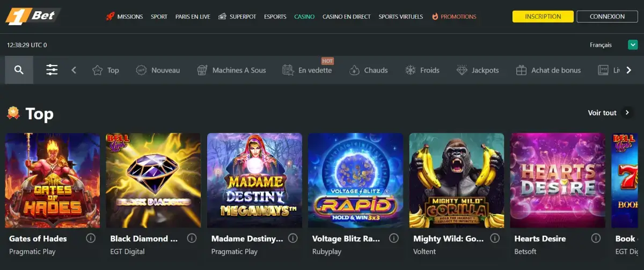Click the Inscription button

[x=543, y=17]
